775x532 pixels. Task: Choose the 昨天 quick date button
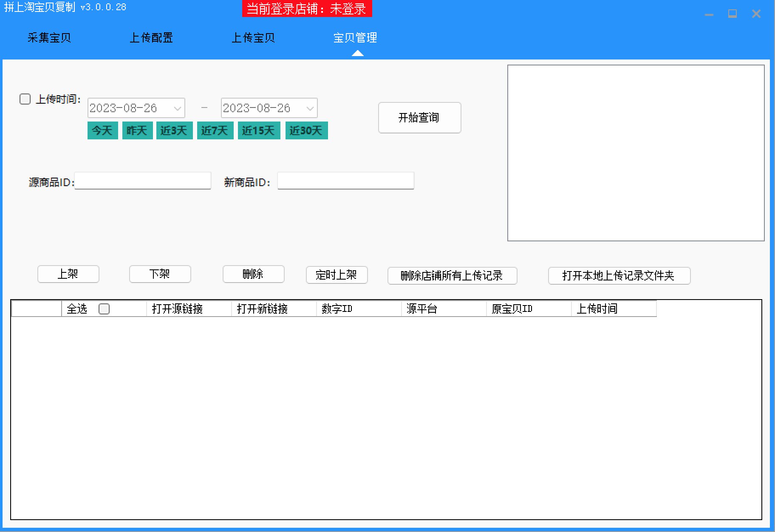[x=138, y=130]
